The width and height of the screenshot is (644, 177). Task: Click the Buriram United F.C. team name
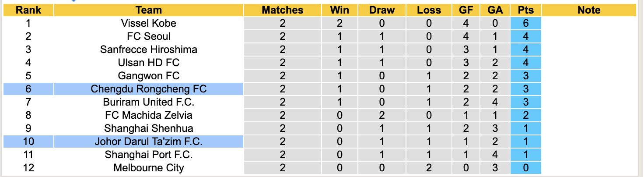tap(149, 102)
